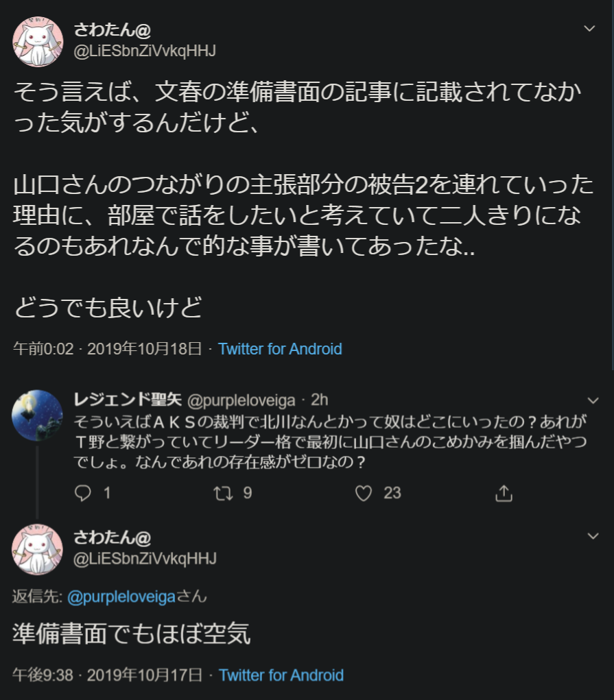
Task: Open the more-options chevron on レジェンド聖矢's tweet
Action: [593, 400]
